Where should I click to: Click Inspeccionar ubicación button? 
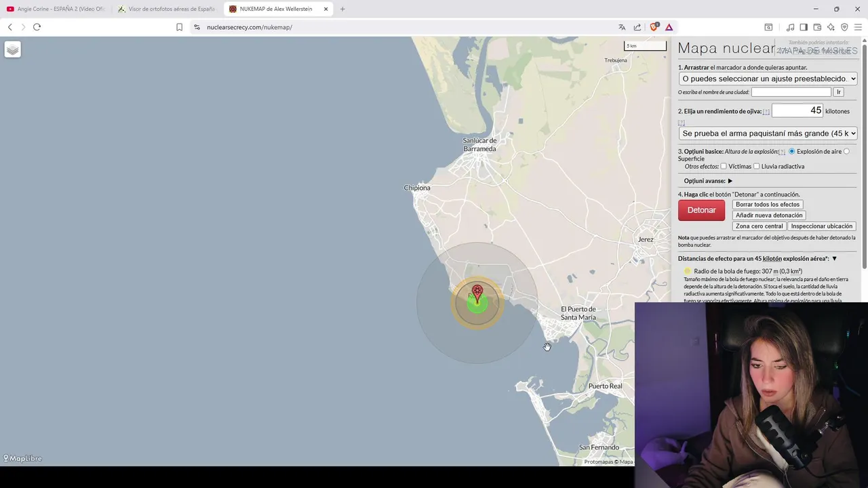821,226
